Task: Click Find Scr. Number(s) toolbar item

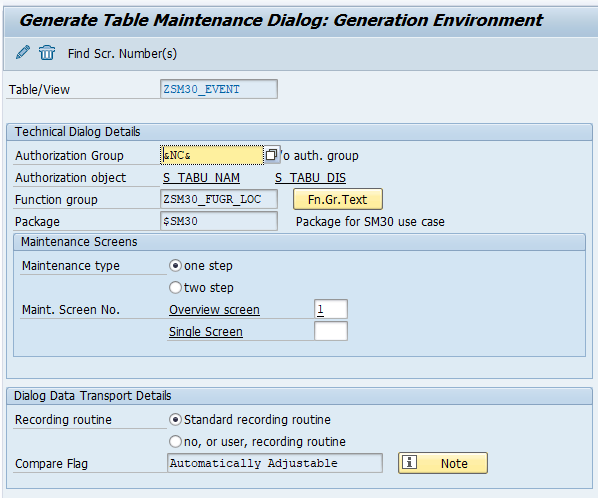Action: coord(122,54)
